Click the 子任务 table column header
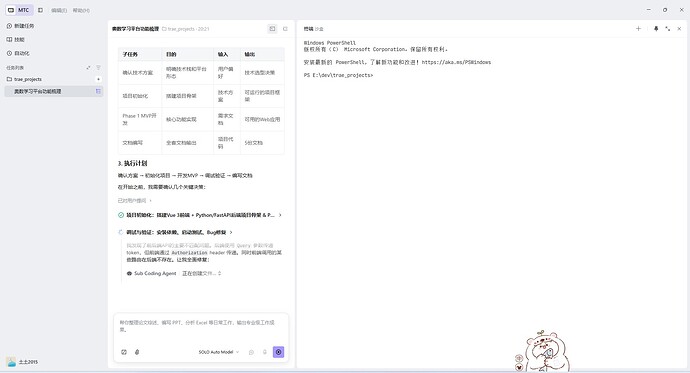Screen dimensions: 690x373 pos(130,54)
